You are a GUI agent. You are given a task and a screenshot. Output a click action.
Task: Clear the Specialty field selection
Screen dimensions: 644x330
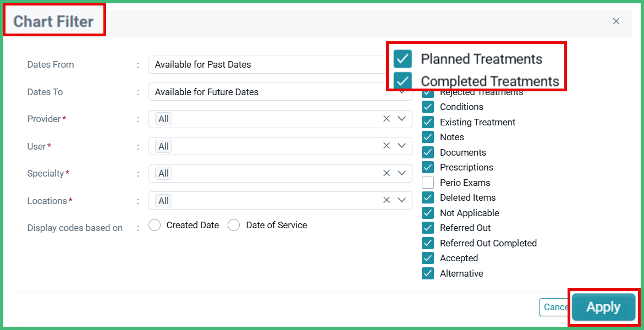click(386, 173)
